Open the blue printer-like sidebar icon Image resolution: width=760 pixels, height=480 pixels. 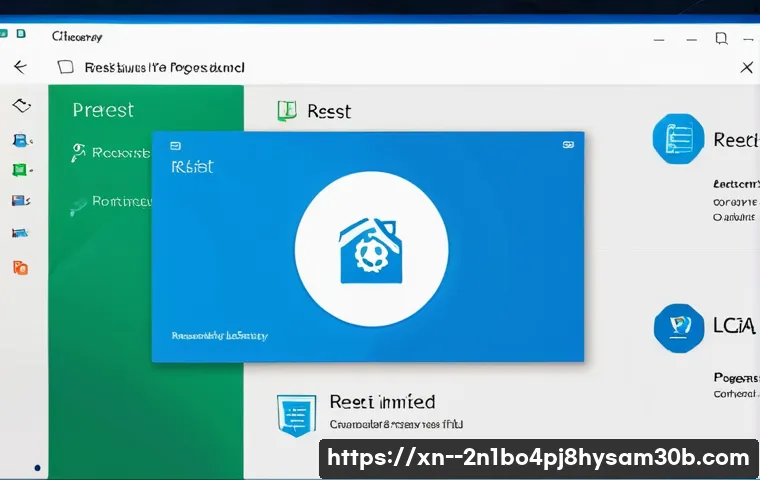tap(21, 140)
